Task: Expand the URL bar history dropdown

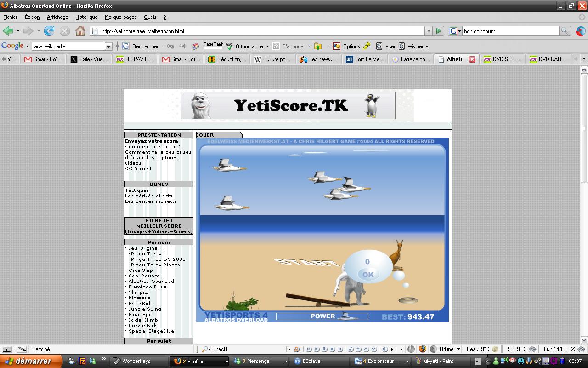Action: pos(428,31)
